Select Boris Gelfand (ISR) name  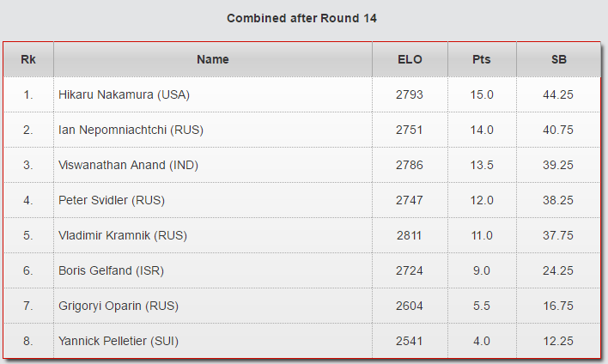[111, 271]
